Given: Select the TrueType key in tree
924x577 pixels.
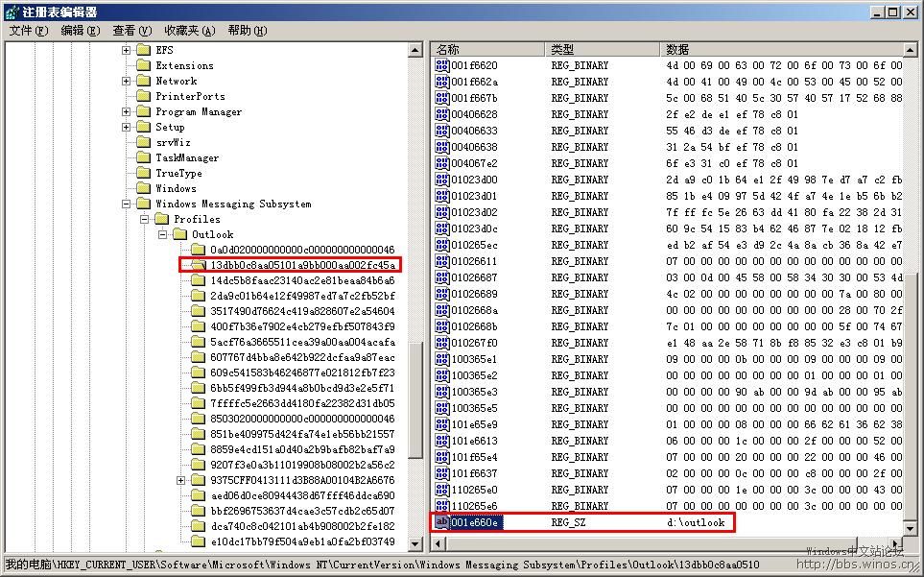Looking at the screenshot, I should click(x=178, y=173).
